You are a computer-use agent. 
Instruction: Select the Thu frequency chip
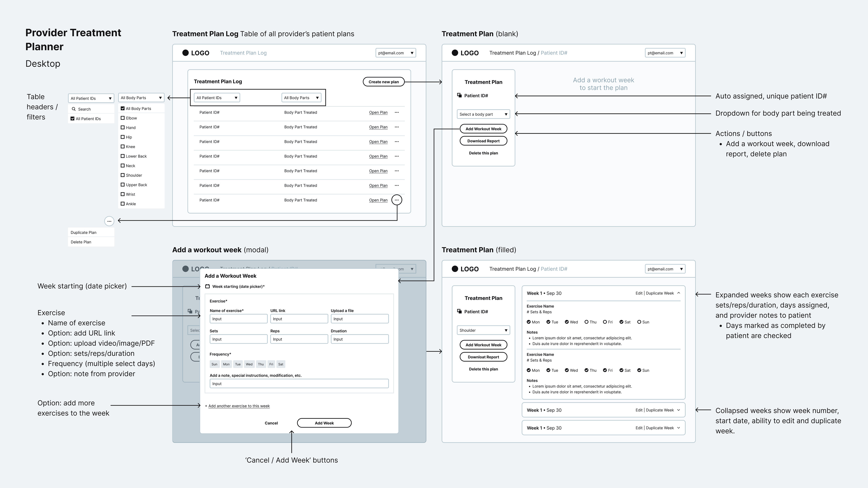coord(261,364)
